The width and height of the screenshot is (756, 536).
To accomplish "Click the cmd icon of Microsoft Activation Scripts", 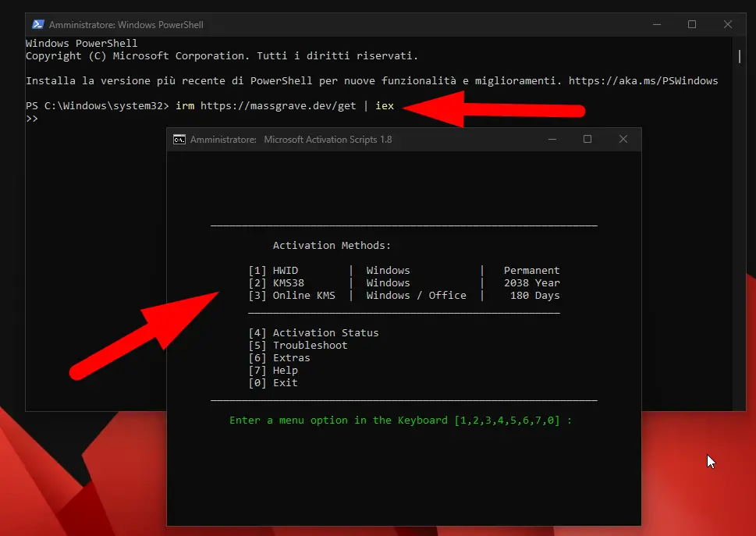I will tap(179, 140).
